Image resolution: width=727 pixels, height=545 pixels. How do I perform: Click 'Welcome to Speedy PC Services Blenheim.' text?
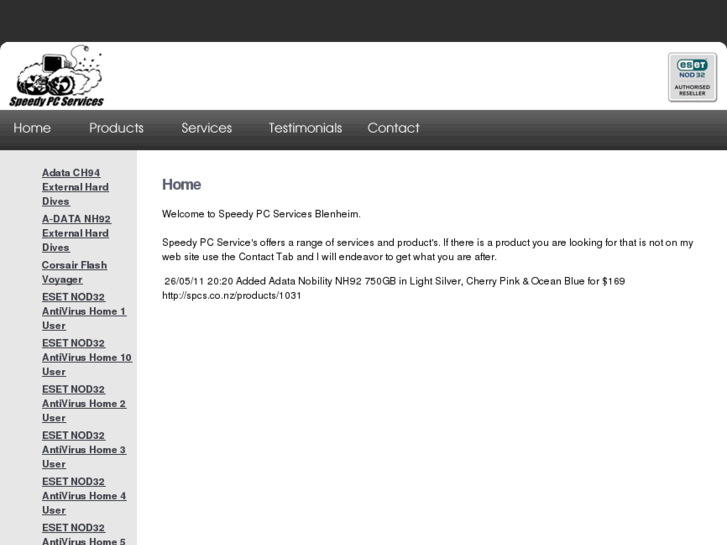(x=261, y=214)
